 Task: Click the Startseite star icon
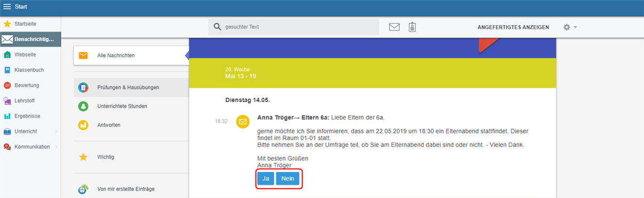[7, 24]
